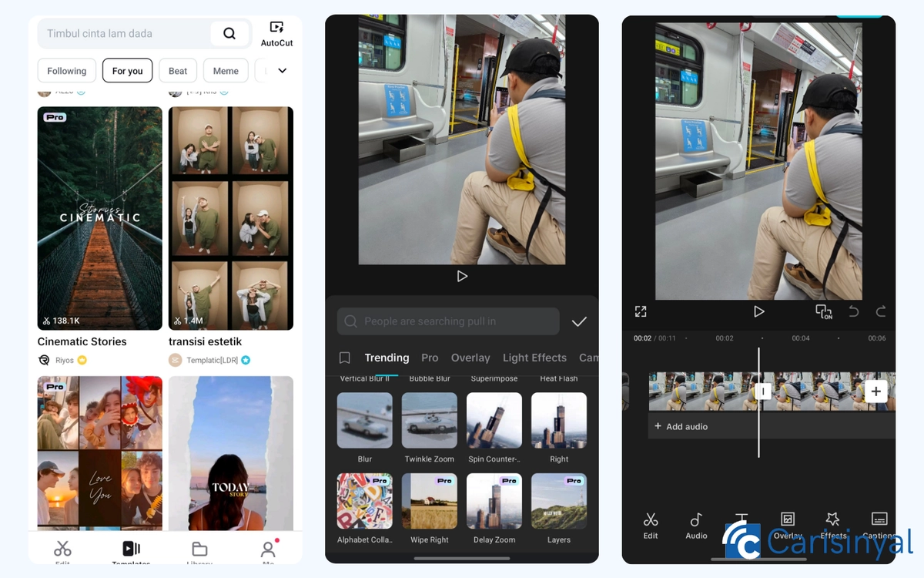
Task: Open the Overlay effects tab
Action: (470, 358)
